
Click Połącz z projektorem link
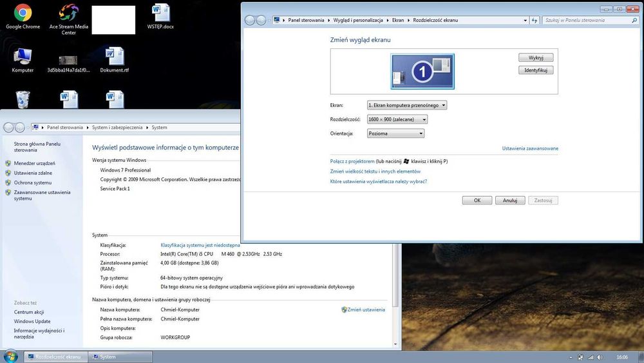(x=352, y=161)
